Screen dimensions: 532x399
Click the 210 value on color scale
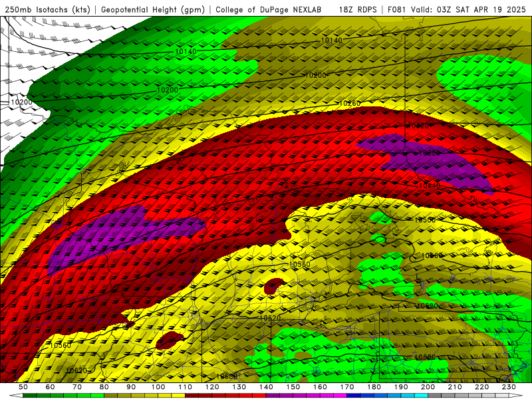point(455,387)
